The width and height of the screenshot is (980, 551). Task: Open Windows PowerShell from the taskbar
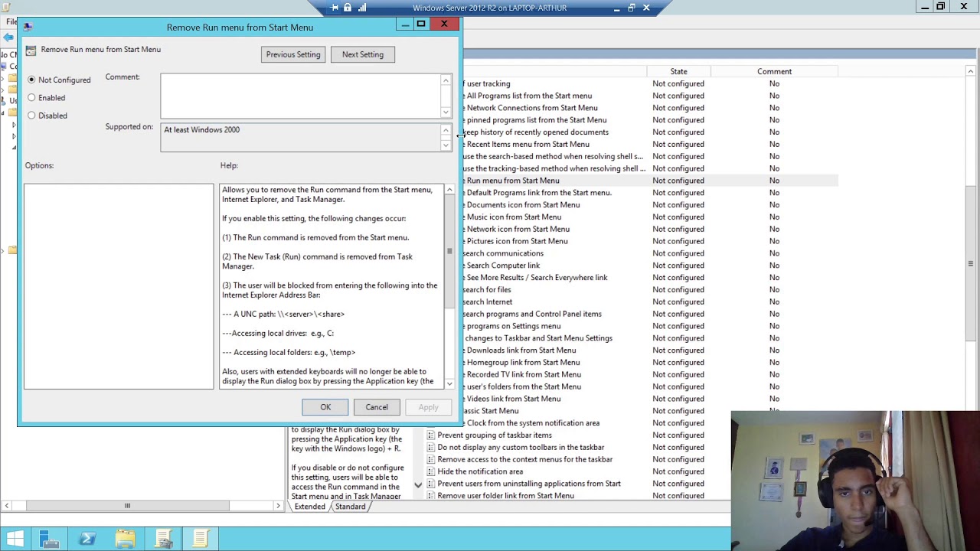[87, 540]
